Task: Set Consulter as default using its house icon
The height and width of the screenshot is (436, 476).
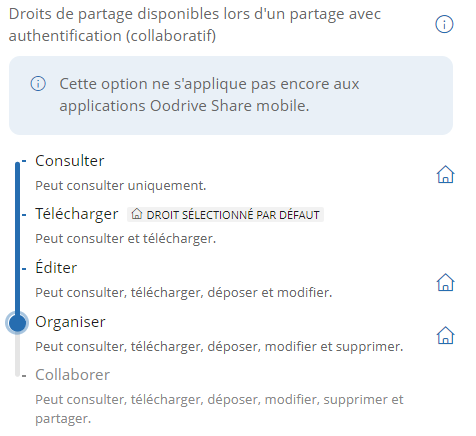Action: coord(445,174)
